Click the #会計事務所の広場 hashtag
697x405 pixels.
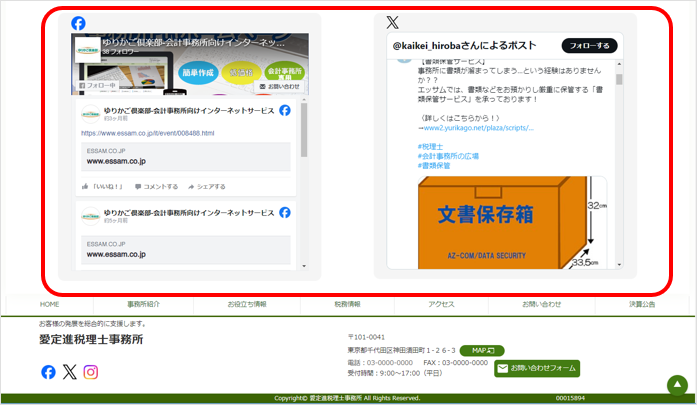[448, 156]
